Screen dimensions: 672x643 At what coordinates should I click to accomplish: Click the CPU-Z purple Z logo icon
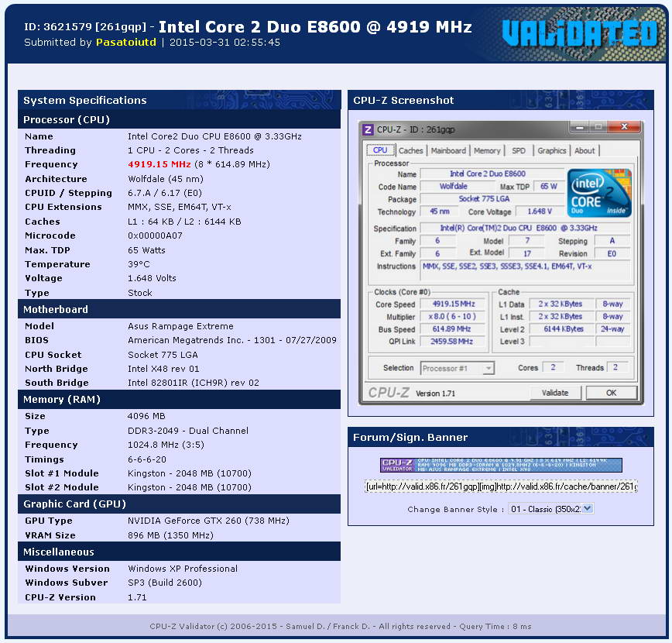pyautogui.click(x=368, y=129)
